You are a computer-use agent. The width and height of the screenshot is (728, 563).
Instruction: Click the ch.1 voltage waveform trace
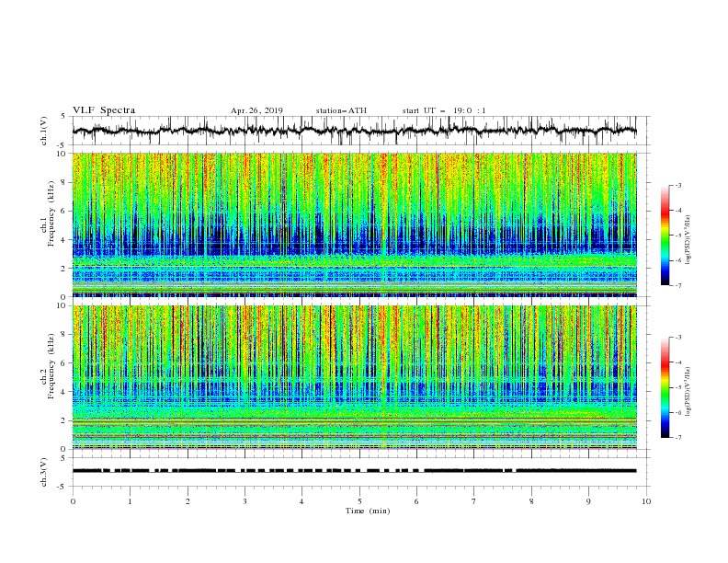coord(354,131)
